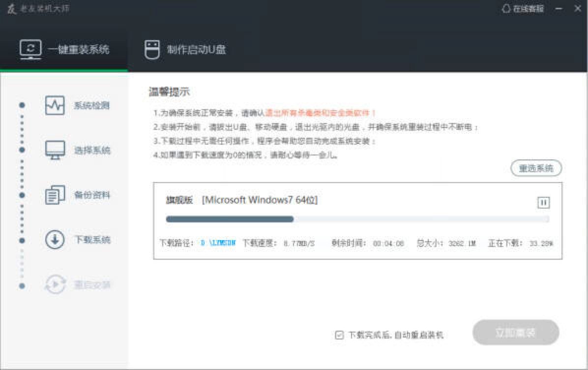Open the download path D:\LYMSDN link
The height and width of the screenshot is (370, 588).
point(218,243)
